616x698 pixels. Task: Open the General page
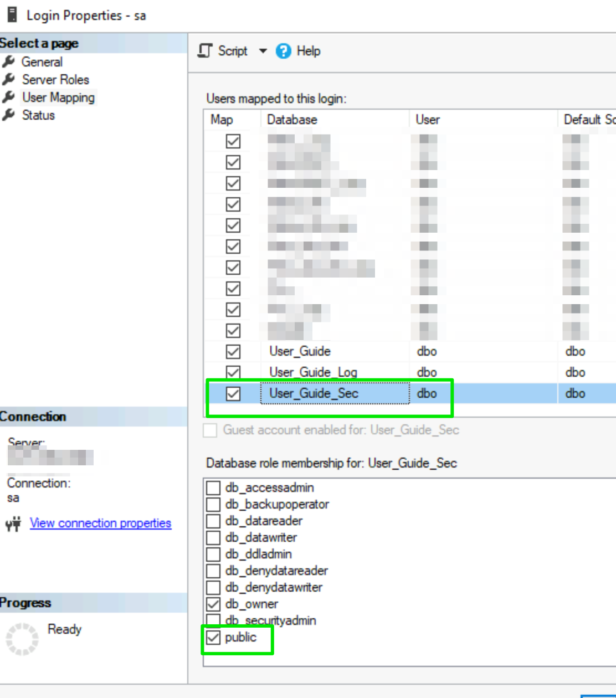pyautogui.click(x=42, y=62)
